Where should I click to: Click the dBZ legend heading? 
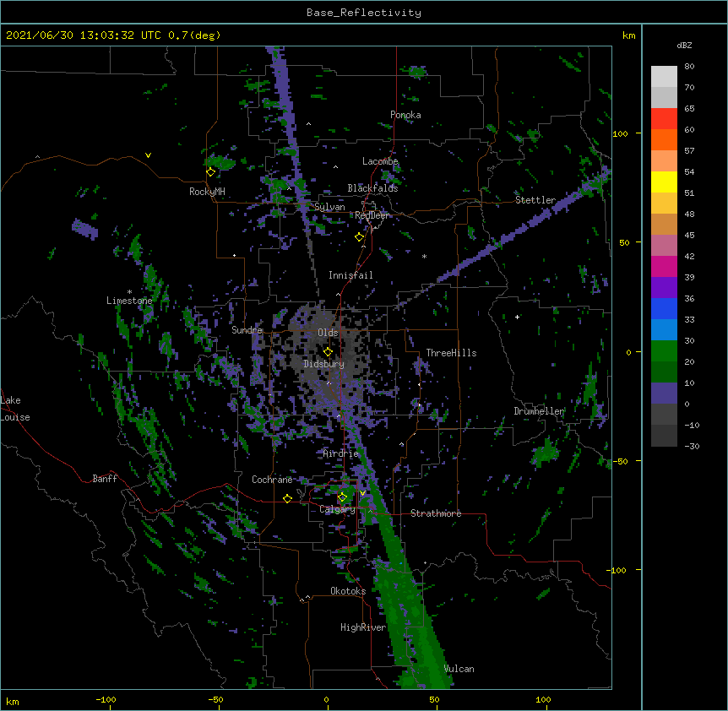684,46
